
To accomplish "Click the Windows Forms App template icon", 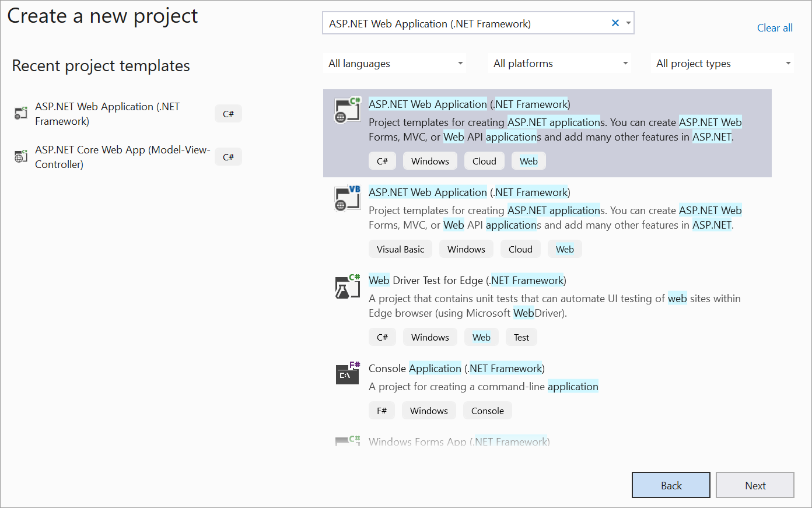I will 347,440.
